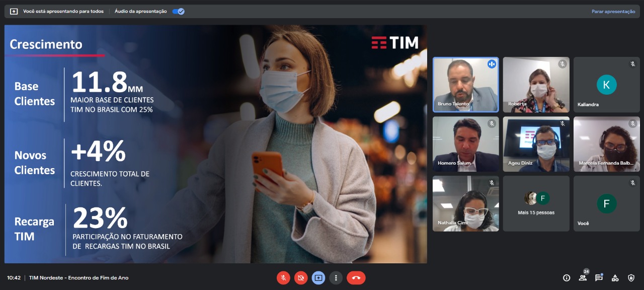The height and width of the screenshot is (290, 644).
Task: Hang up with the red leave call button
Action: 356,277
